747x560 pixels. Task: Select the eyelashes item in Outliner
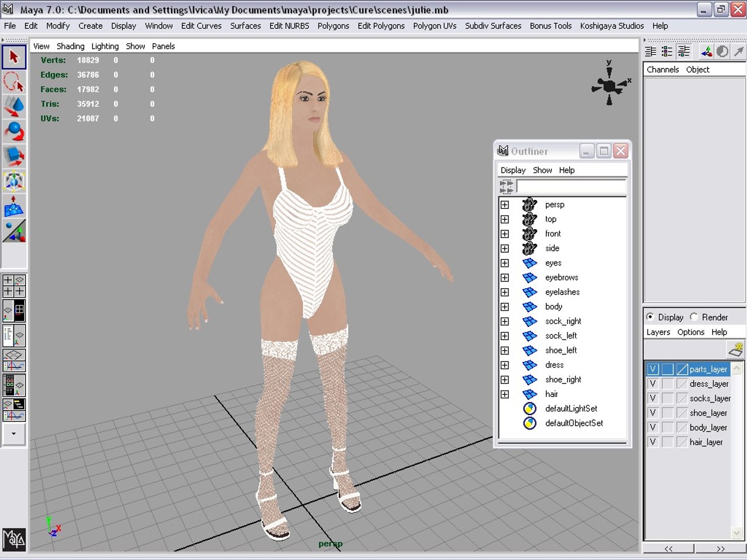click(x=562, y=292)
